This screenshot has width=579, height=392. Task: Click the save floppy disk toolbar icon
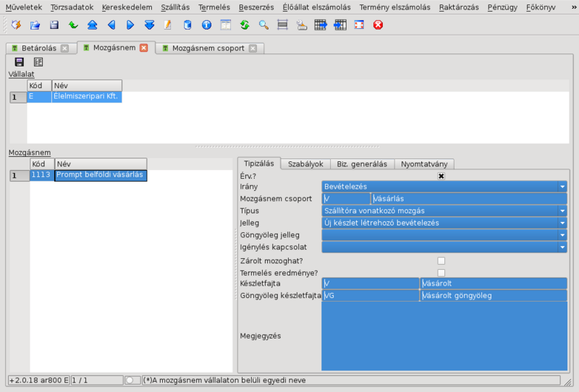click(x=54, y=25)
